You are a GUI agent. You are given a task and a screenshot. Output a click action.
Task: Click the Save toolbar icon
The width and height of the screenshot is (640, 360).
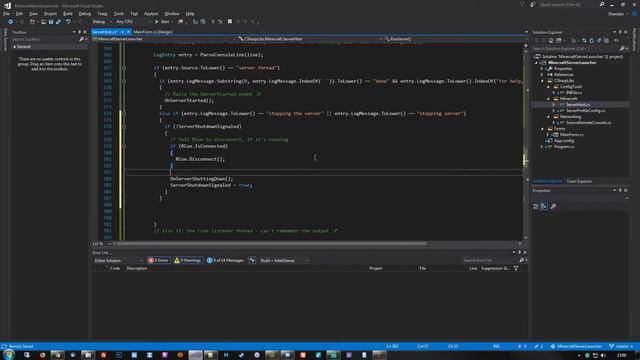pyautogui.click(x=51, y=22)
